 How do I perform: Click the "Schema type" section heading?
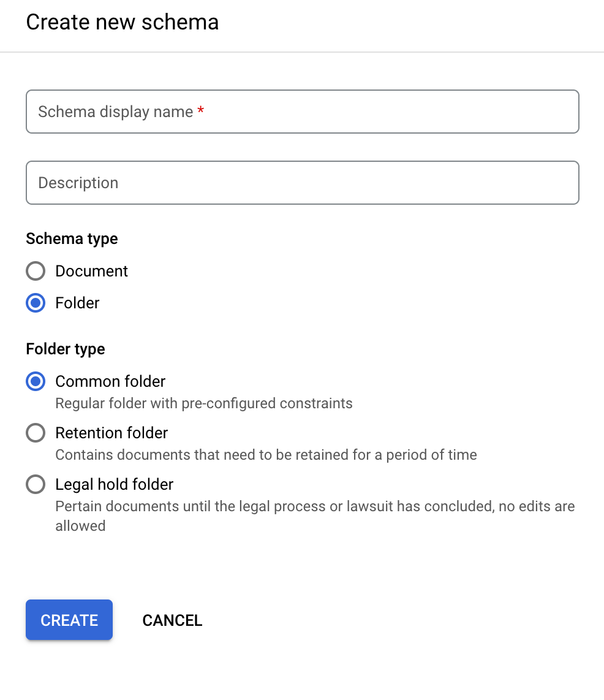tap(72, 238)
